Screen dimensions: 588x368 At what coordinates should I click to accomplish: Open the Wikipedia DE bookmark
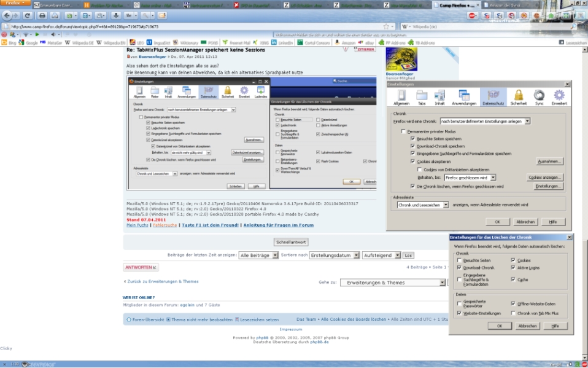[79, 43]
